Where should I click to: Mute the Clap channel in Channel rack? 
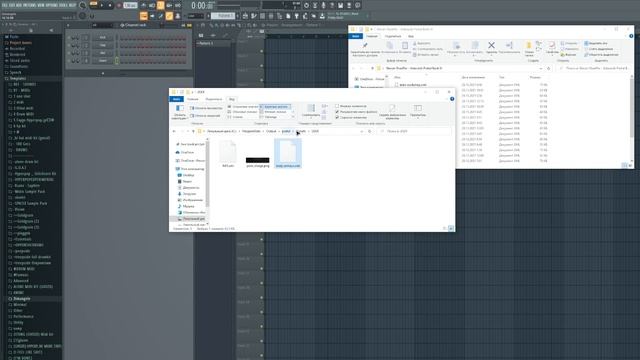click(69, 45)
